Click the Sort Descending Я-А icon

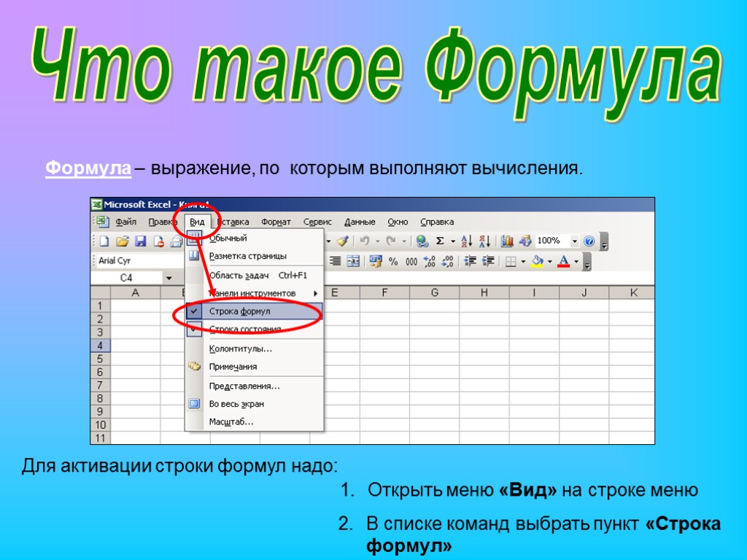click(x=484, y=241)
